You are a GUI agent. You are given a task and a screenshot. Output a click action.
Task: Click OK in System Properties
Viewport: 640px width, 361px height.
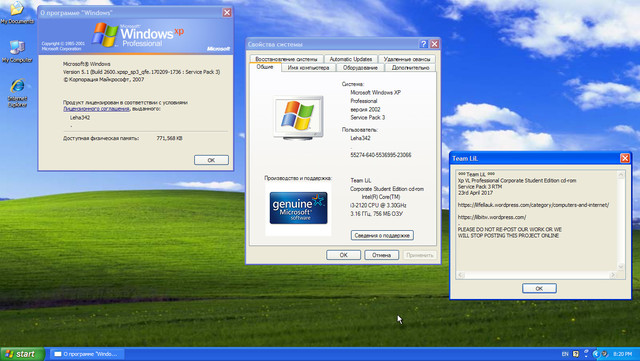[343, 255]
